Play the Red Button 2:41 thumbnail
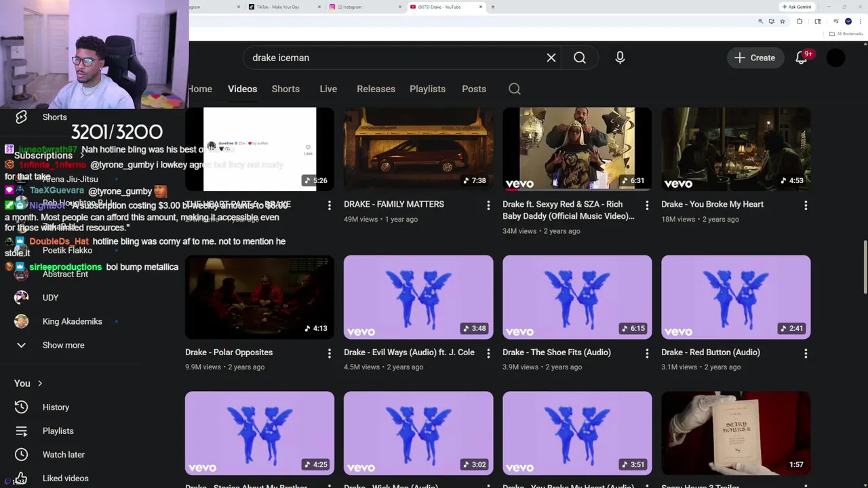 (736, 297)
